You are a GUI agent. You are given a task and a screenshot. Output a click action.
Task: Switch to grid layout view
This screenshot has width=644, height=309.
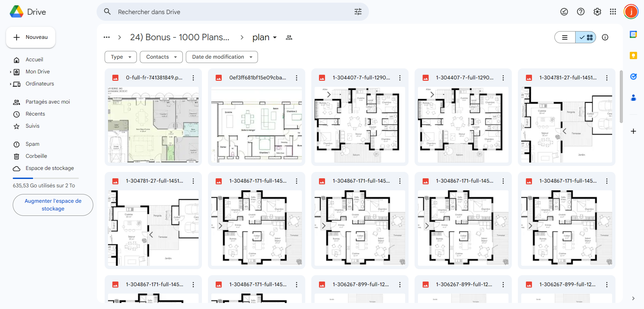586,37
